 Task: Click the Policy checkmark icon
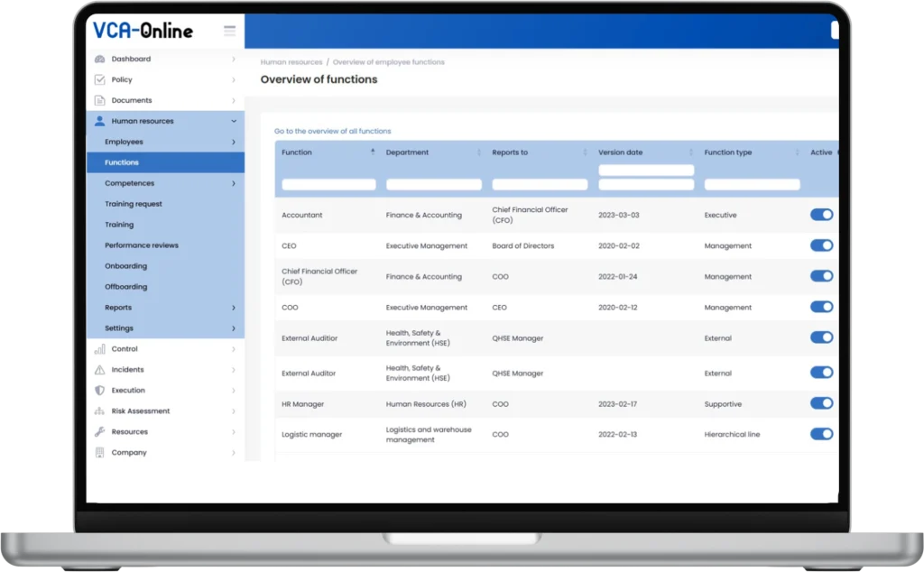point(100,80)
